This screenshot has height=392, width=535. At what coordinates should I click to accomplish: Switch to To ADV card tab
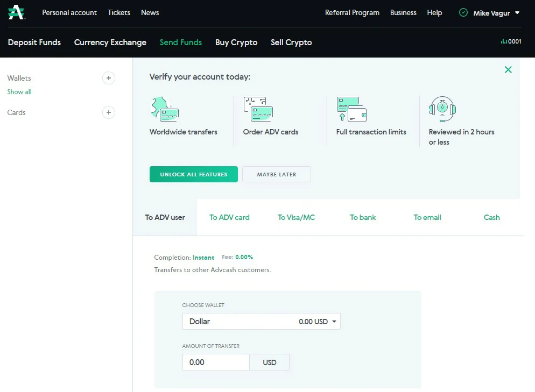pyautogui.click(x=229, y=217)
